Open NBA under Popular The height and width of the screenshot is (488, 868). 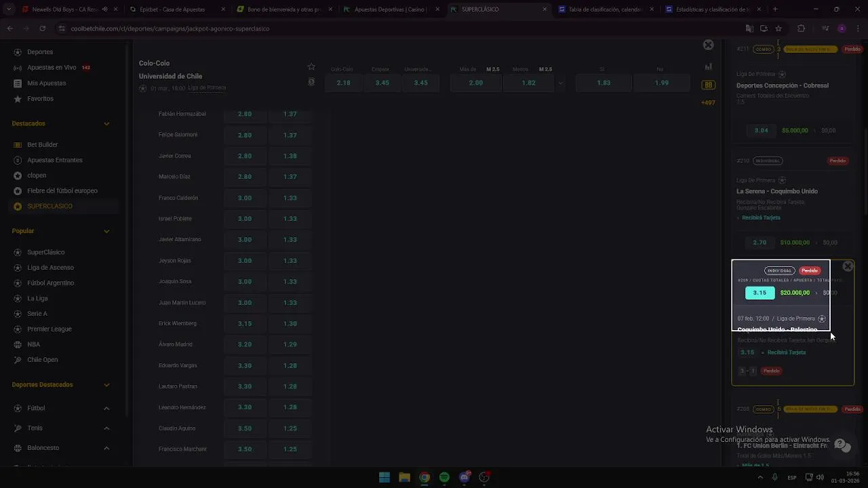[x=33, y=344]
